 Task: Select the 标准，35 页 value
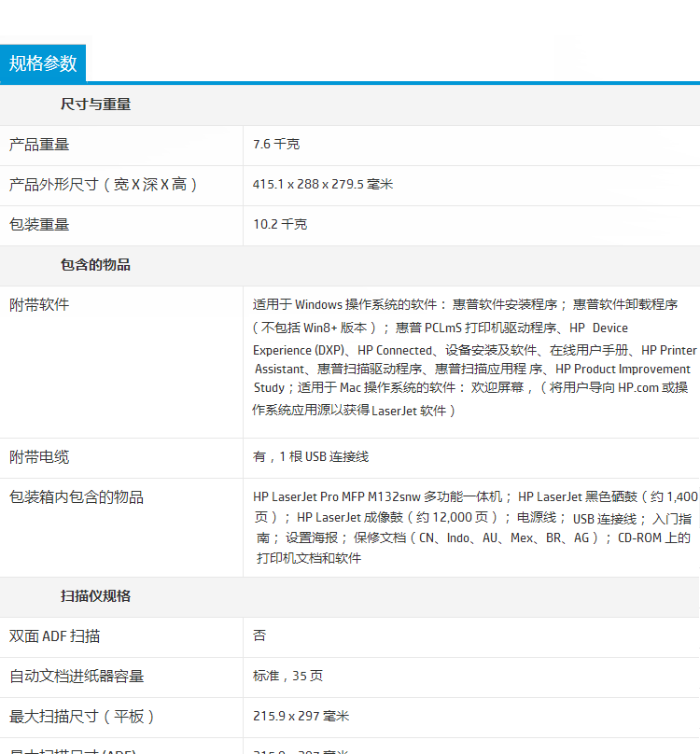287,677
